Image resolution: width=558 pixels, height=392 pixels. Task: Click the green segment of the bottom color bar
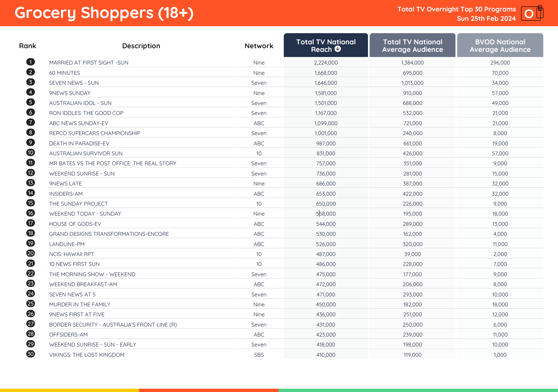click(x=418, y=390)
